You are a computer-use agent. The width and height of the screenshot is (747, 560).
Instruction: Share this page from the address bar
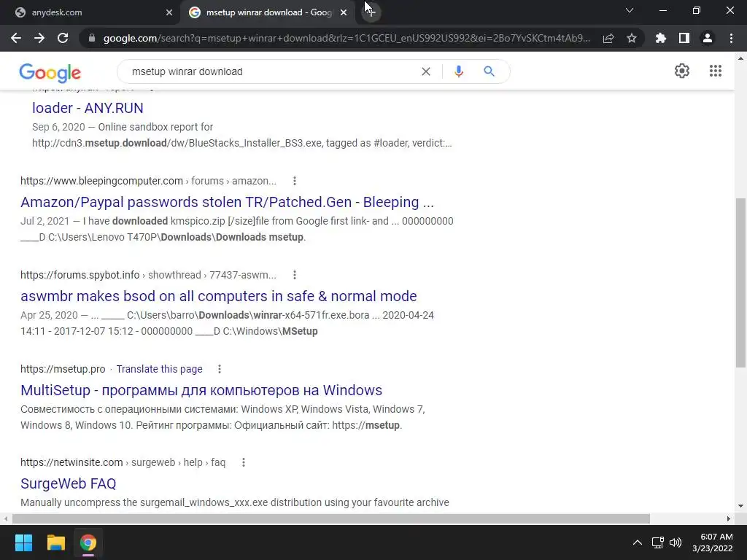[608, 38]
